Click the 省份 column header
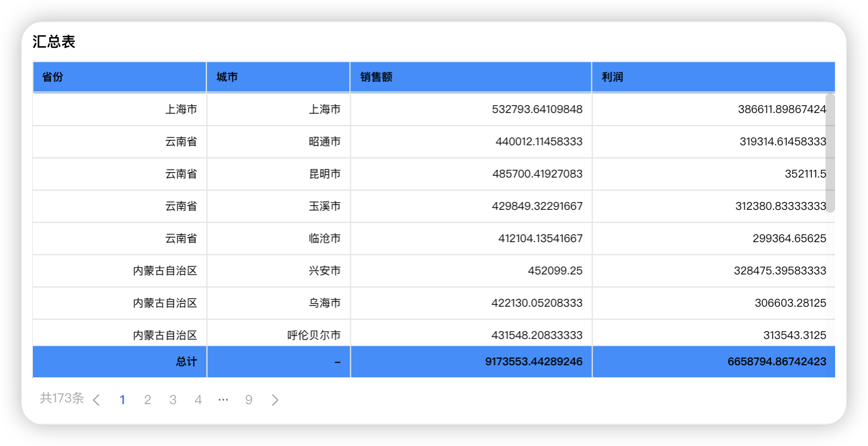Screen dimensions: 868x446 [x=47, y=77]
